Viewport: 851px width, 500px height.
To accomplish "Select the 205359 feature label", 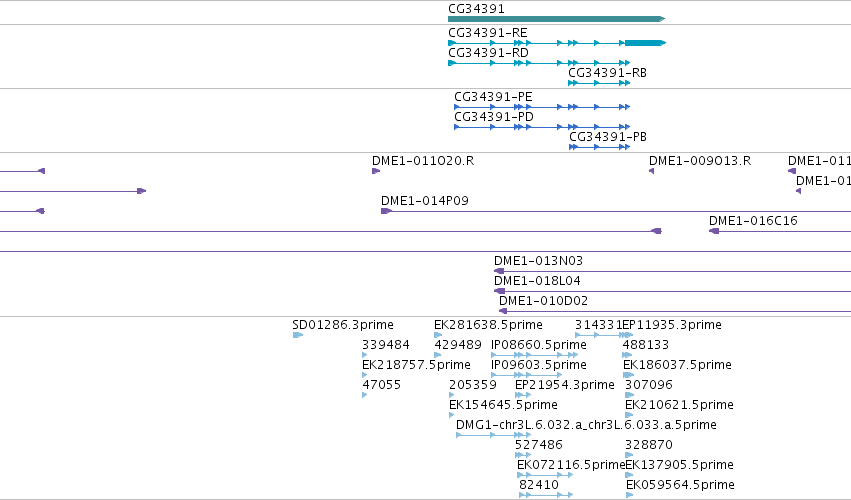I will click(472, 385).
